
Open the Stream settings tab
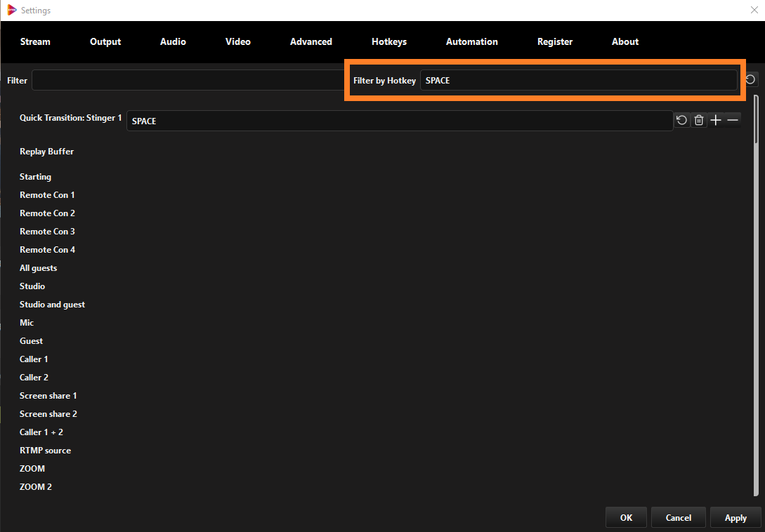click(x=35, y=41)
